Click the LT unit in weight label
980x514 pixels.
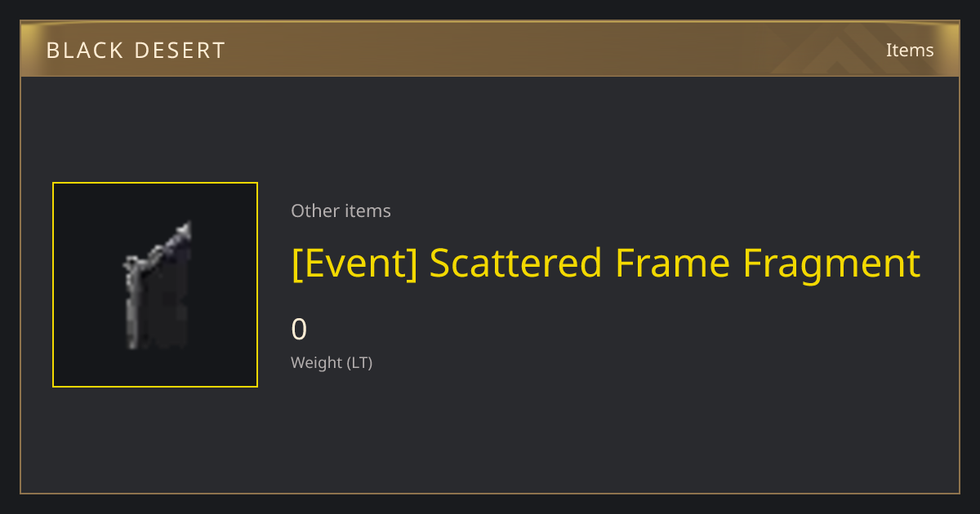[359, 362]
